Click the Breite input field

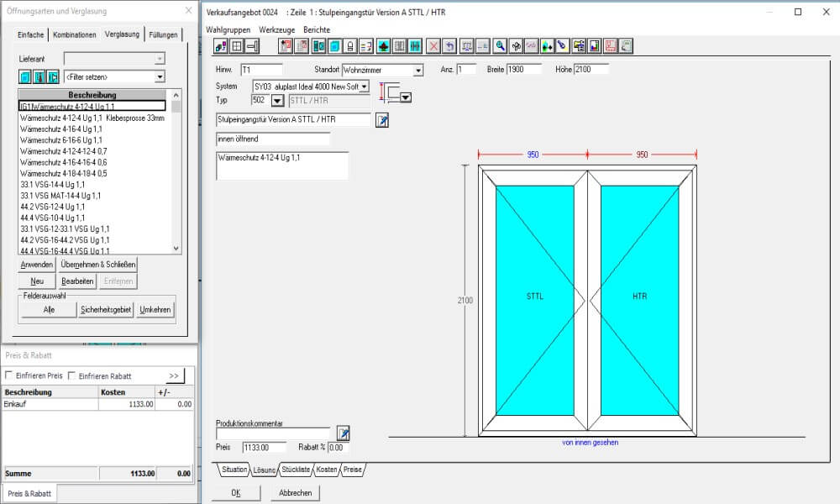click(x=527, y=70)
